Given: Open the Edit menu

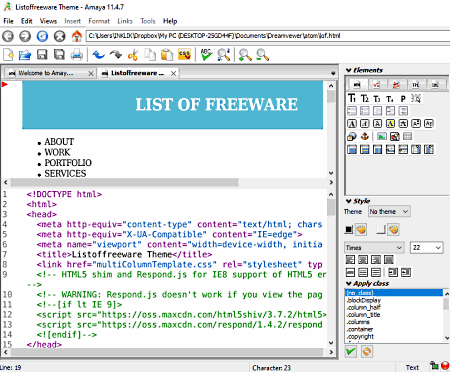Looking at the screenshot, I should [x=27, y=21].
